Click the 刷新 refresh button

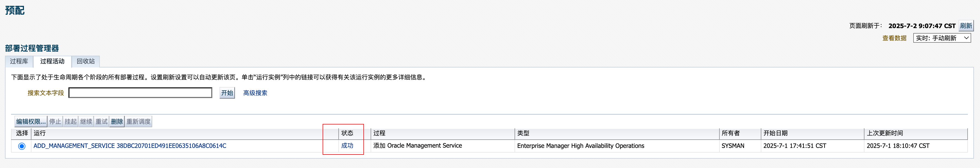[x=966, y=26]
